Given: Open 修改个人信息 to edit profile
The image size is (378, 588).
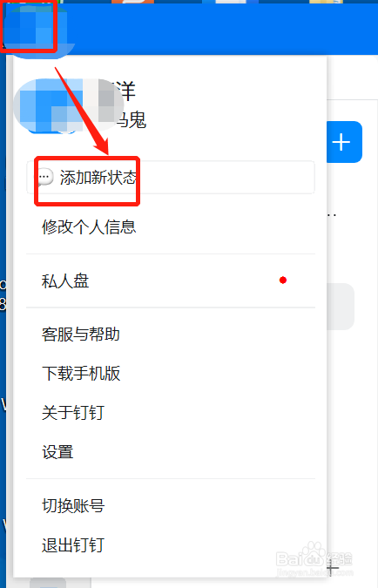Looking at the screenshot, I should (89, 227).
